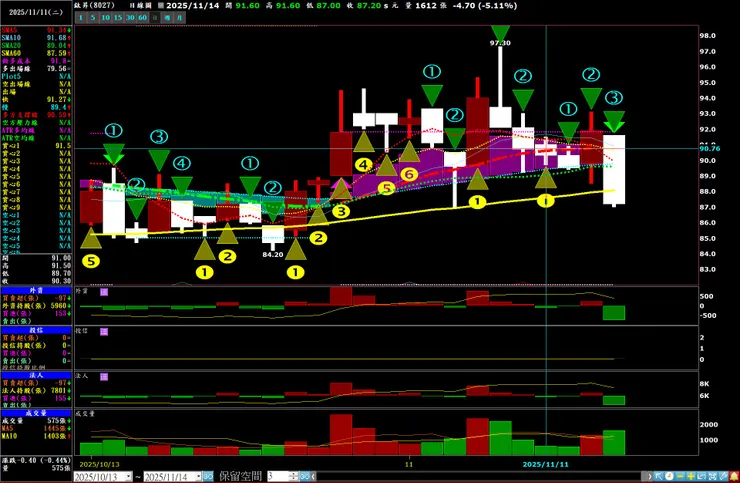Switch chart to 60-minute interval
Screen dimensions: 740x483
click(142, 17)
